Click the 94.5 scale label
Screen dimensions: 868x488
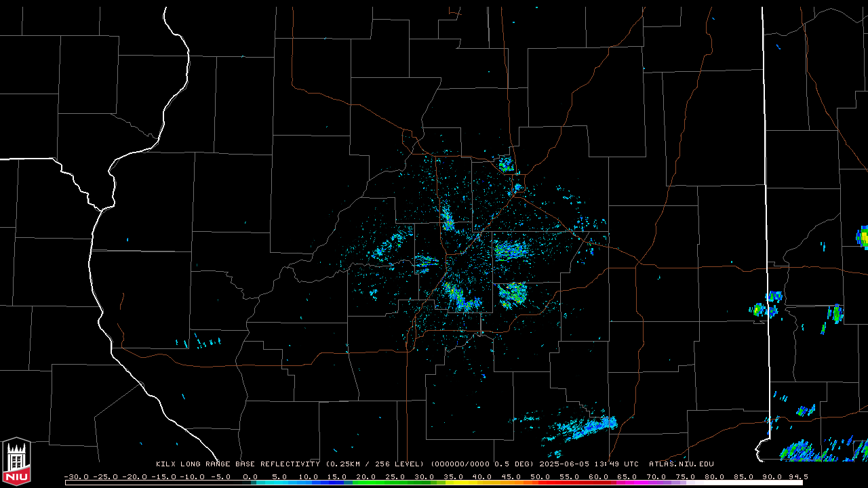[797, 478]
